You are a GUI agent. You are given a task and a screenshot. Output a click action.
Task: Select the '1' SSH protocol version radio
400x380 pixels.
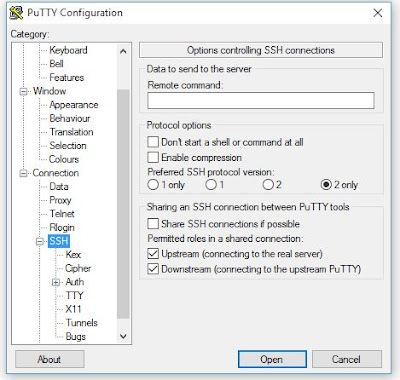pyautogui.click(x=211, y=185)
